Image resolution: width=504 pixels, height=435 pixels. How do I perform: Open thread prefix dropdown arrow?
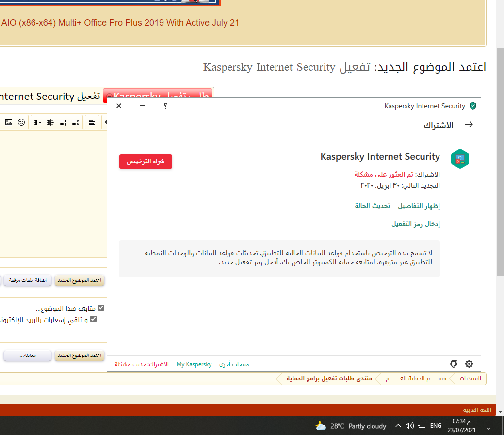pos(109,96)
